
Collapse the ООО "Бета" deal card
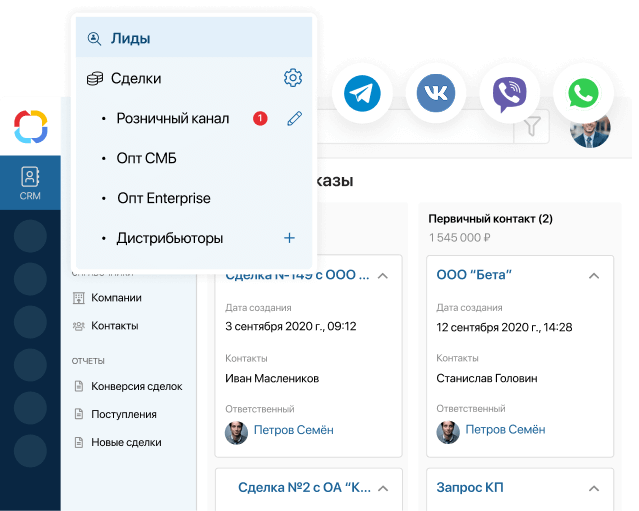pos(594,275)
